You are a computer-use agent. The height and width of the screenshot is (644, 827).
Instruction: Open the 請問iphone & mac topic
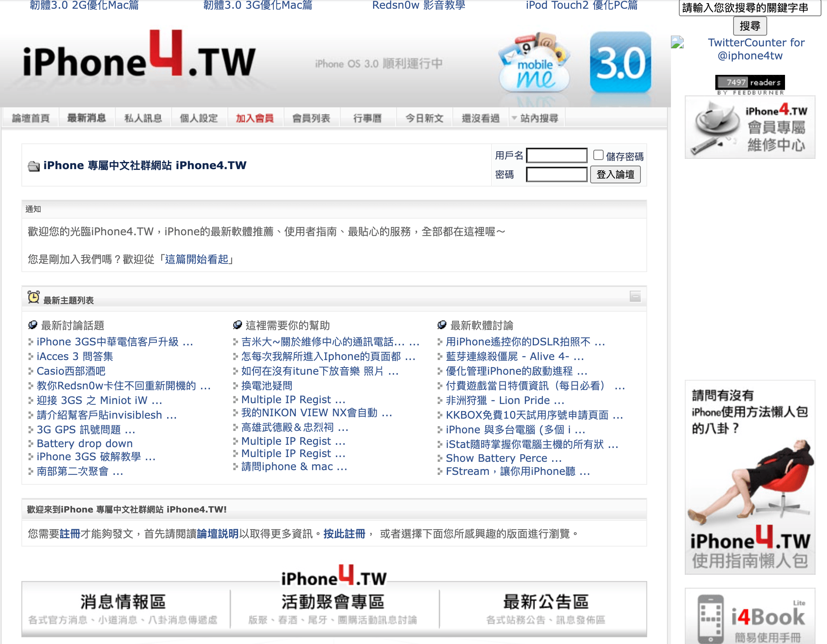[x=294, y=467]
